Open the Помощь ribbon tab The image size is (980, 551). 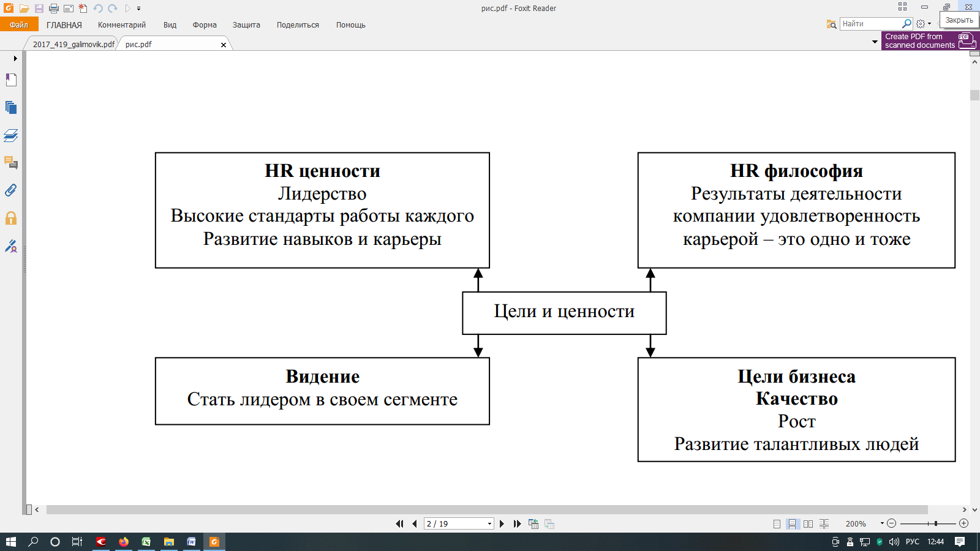[351, 25]
